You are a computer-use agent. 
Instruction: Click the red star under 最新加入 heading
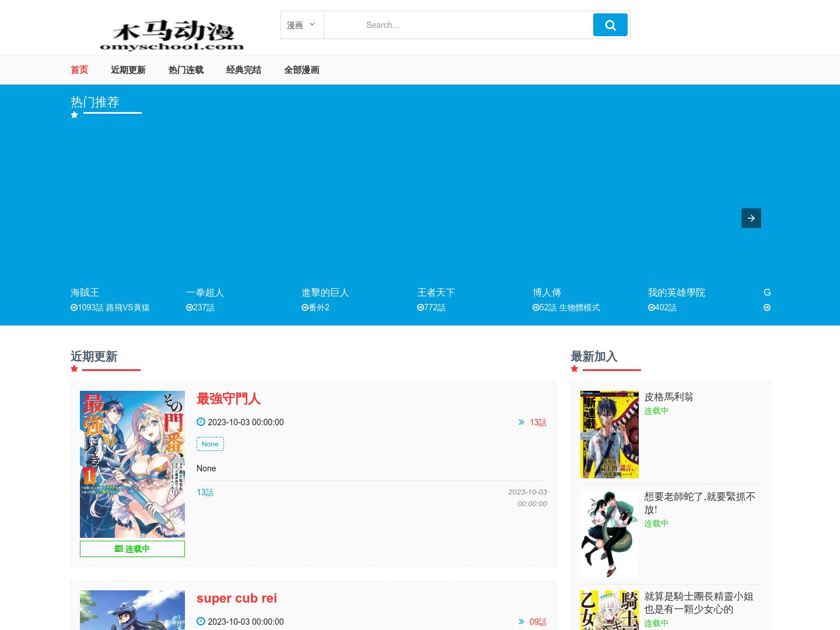coord(575,369)
